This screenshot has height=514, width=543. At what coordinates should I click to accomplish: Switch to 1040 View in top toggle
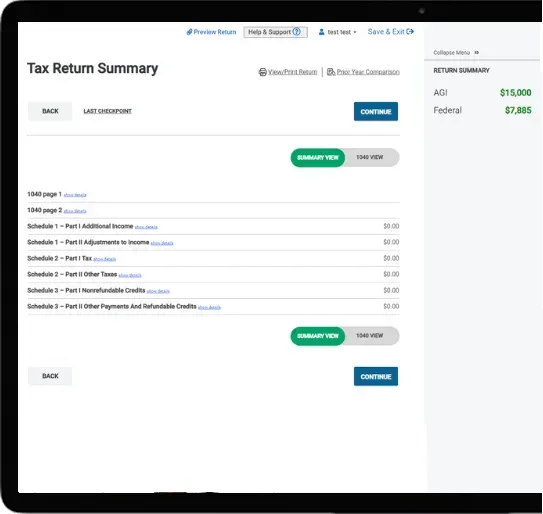click(370, 157)
